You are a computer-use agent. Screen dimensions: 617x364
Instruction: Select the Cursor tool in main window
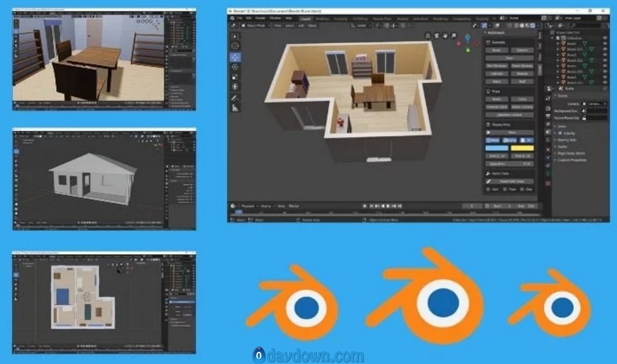pos(235,46)
